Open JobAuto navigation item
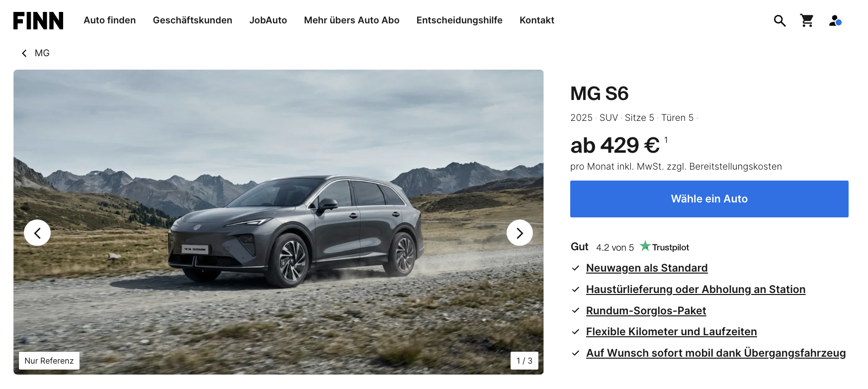The height and width of the screenshot is (389, 868). 268,20
